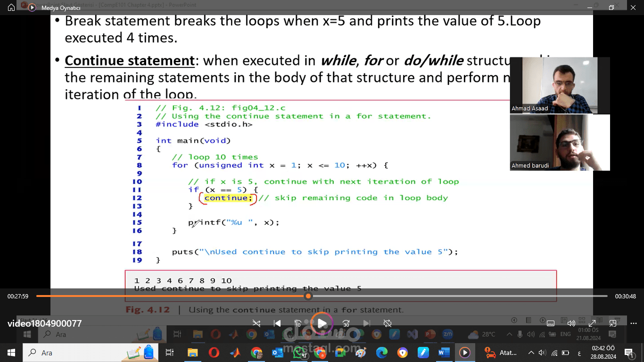Play the video
This screenshot has width=644, height=362.
[x=322, y=323]
